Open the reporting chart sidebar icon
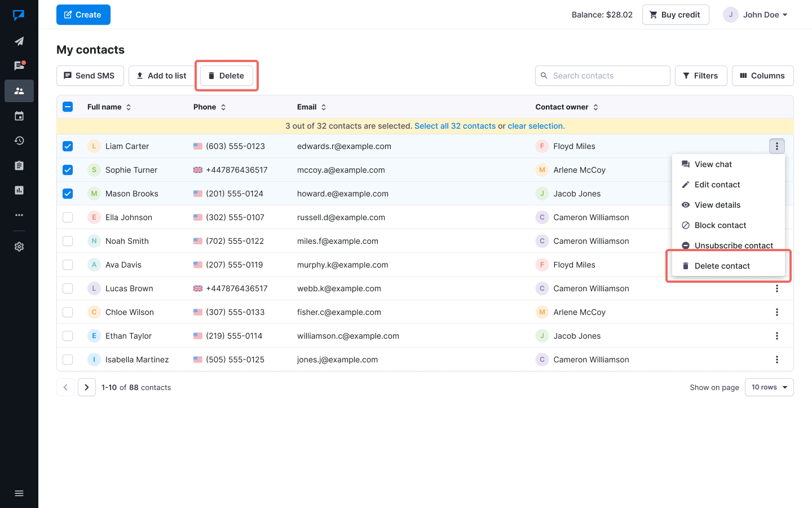 [x=19, y=190]
